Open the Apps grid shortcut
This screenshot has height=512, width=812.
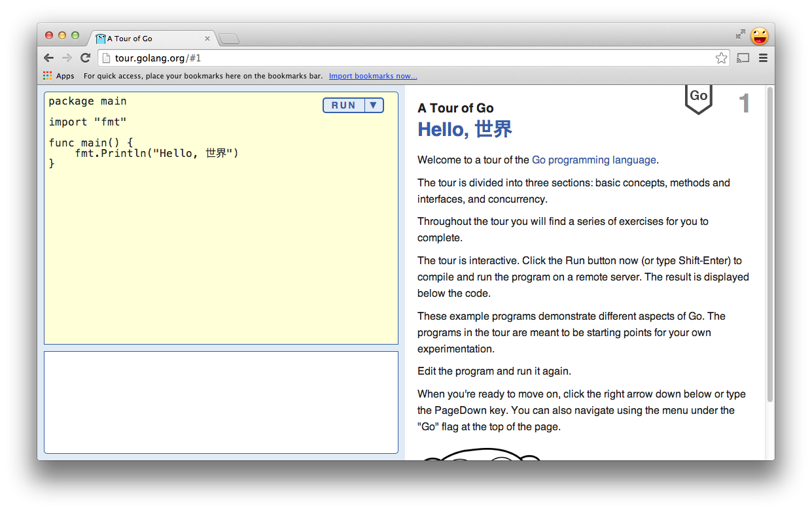click(x=59, y=76)
